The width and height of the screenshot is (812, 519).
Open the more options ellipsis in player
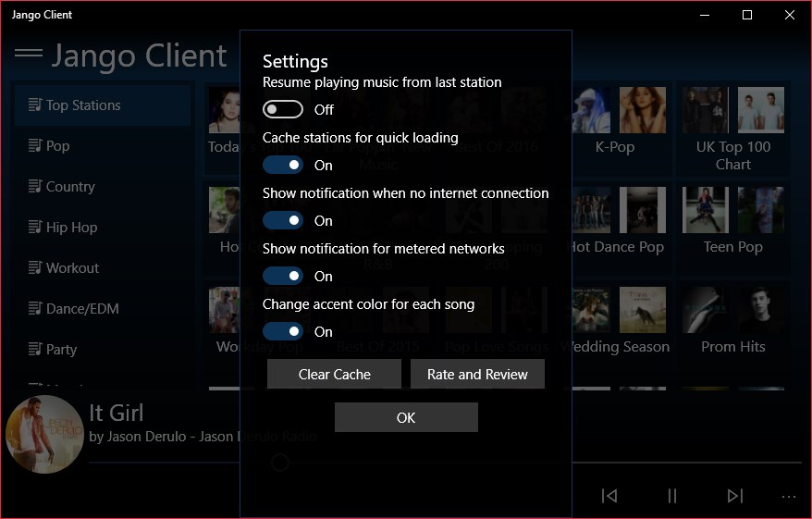point(789,497)
